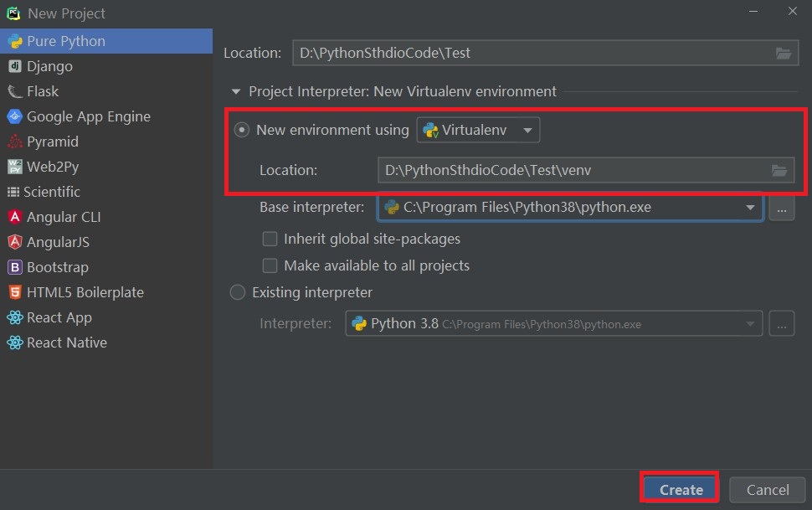Open the Virtualenv environment type dropdown
This screenshot has width=812, height=510.
point(478,130)
